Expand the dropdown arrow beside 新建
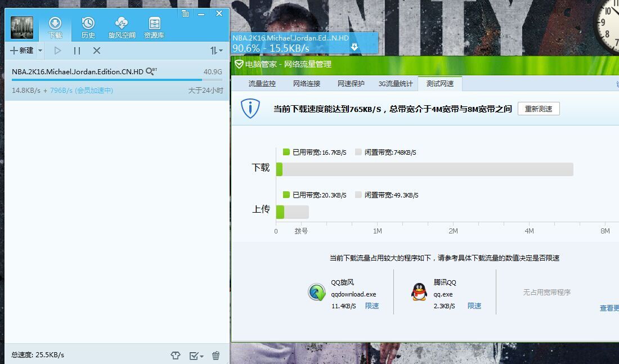The height and width of the screenshot is (364, 619). click(40, 51)
